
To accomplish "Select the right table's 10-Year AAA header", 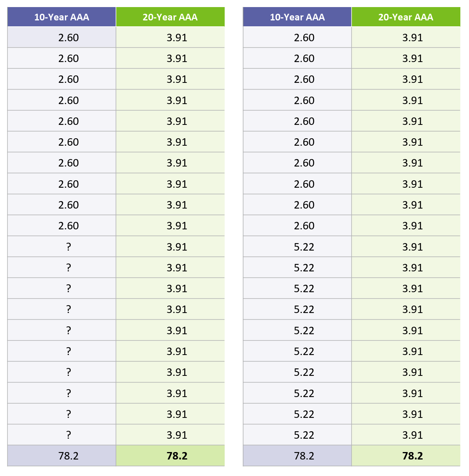I will point(297,17).
